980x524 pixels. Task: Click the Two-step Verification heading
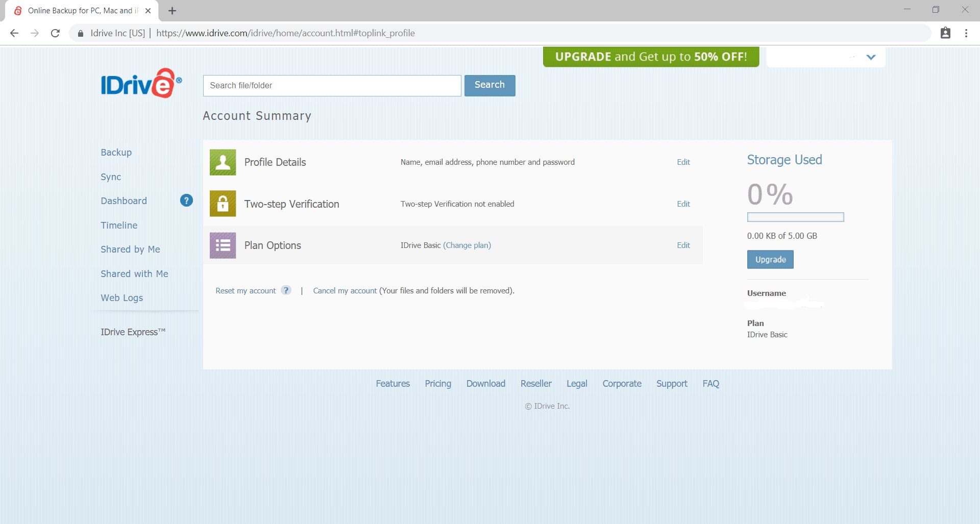click(x=291, y=204)
